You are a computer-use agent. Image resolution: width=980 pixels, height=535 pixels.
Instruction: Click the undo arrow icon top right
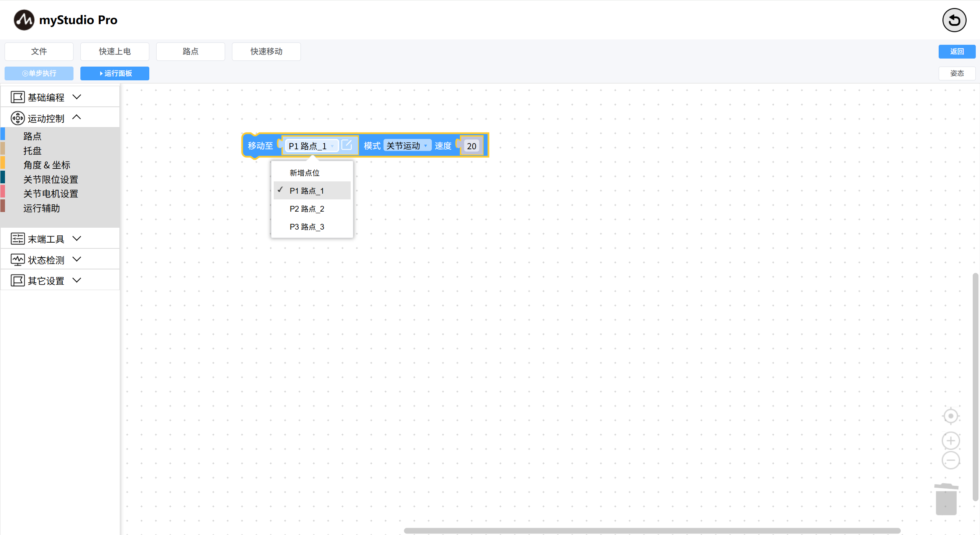954,20
